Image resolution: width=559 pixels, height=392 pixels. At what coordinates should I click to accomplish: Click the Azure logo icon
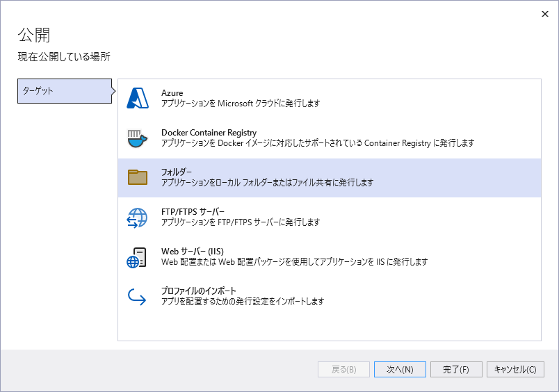click(138, 99)
